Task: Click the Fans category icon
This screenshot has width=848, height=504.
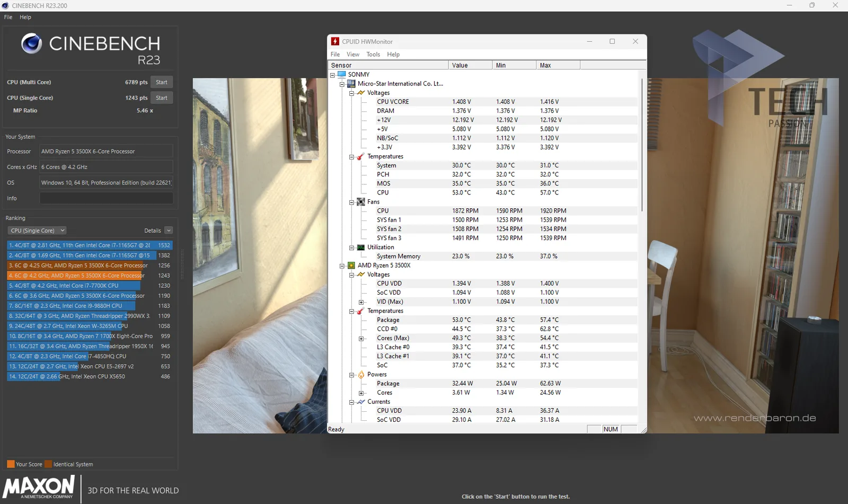Action: [x=361, y=202]
